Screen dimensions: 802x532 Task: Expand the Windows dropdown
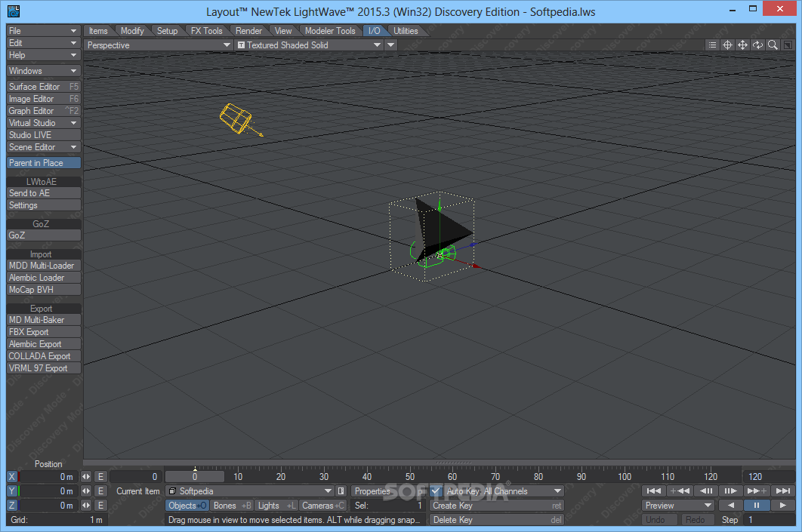[44, 70]
